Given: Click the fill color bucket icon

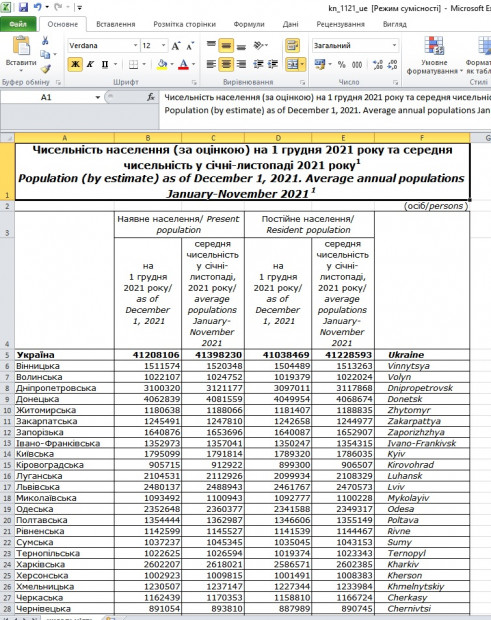Looking at the screenshot, I should pyautogui.click(x=162, y=64).
